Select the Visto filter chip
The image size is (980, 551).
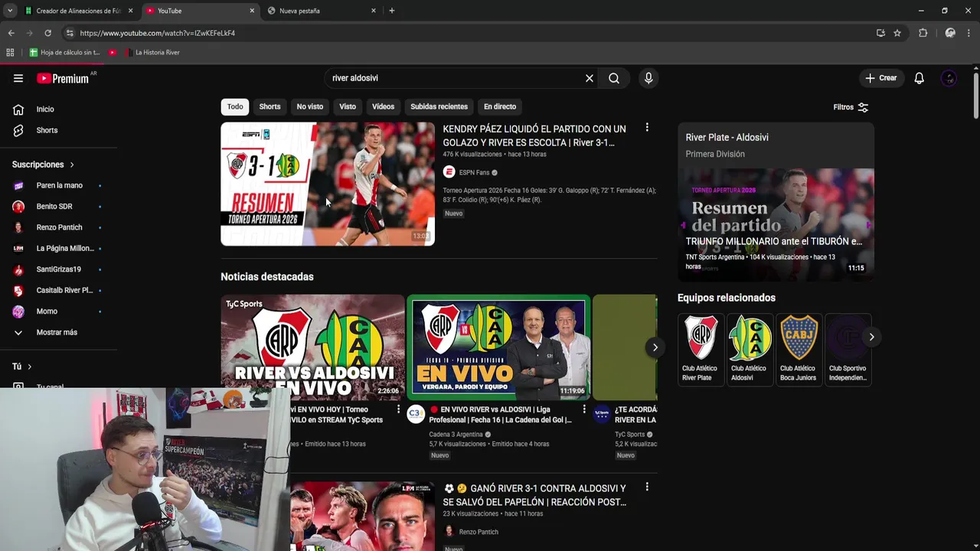(348, 106)
